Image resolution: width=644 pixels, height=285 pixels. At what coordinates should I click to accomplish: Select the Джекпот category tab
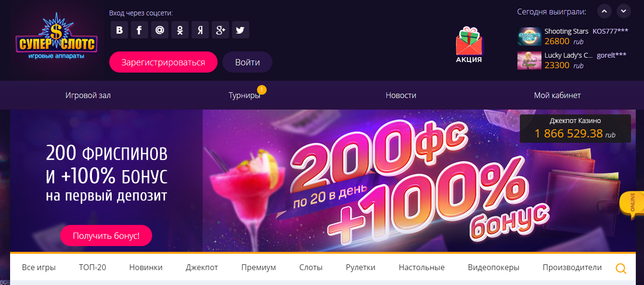click(202, 267)
